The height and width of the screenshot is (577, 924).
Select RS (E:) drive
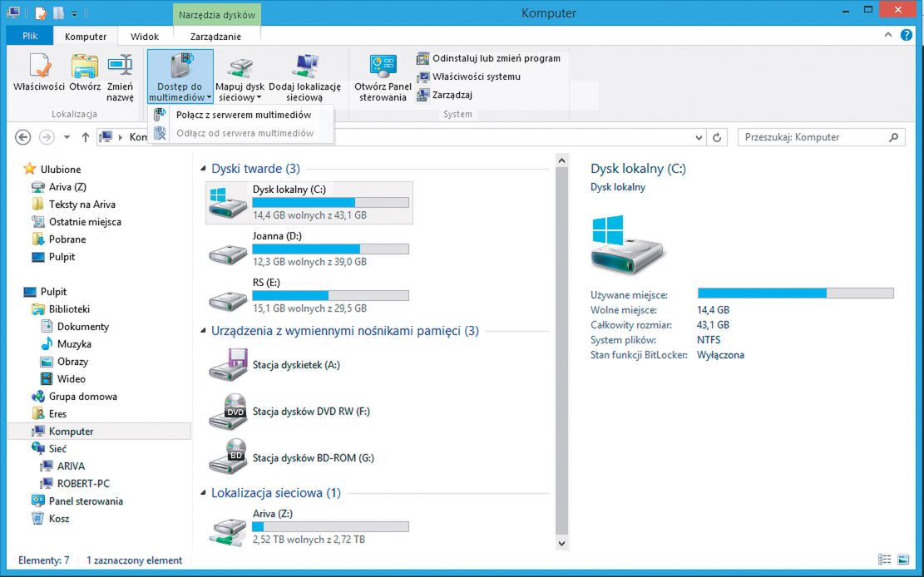[309, 295]
